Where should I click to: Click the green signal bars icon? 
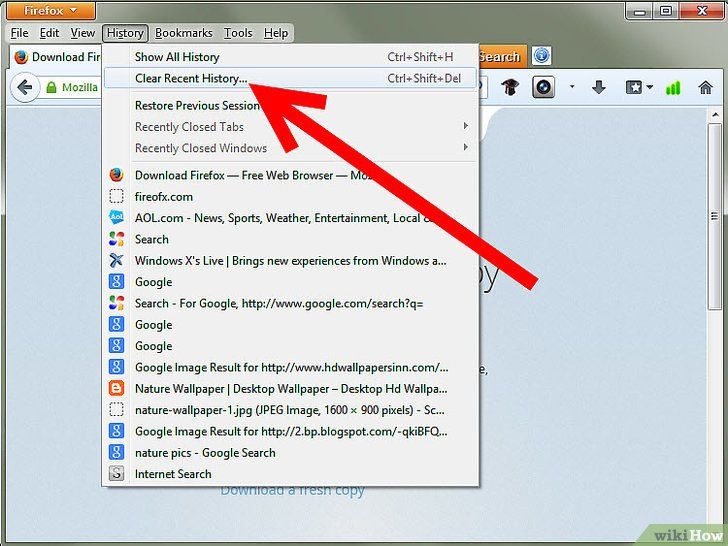[x=673, y=87]
